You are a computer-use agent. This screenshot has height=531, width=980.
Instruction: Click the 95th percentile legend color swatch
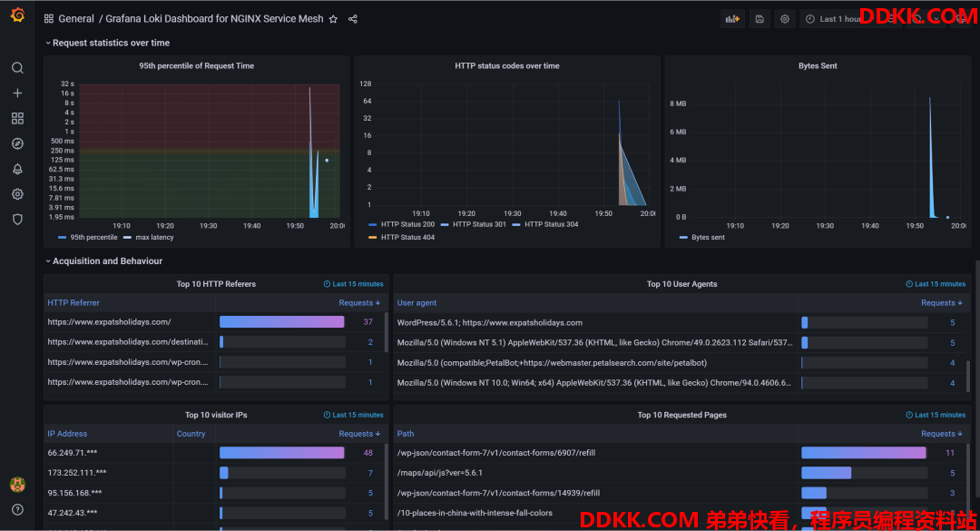(62, 238)
